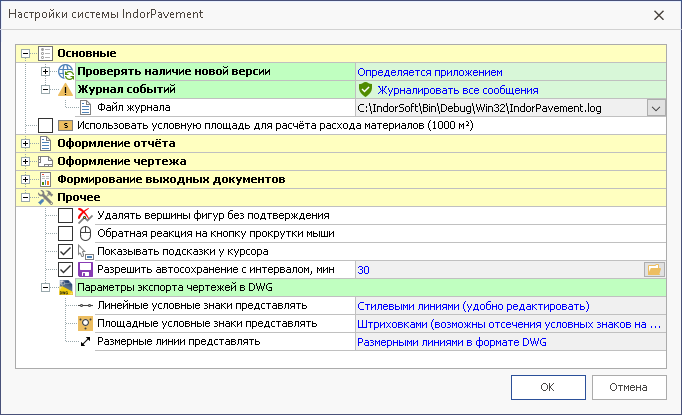
Task: Click the warning triangle icon of Журнал событий
Action: 65,90
